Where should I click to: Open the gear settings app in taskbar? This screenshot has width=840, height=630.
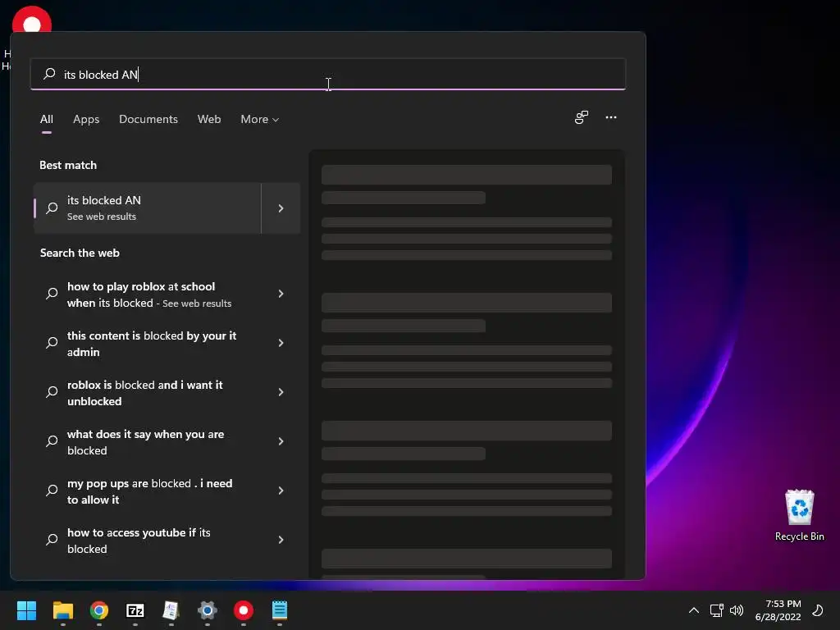[x=208, y=610]
